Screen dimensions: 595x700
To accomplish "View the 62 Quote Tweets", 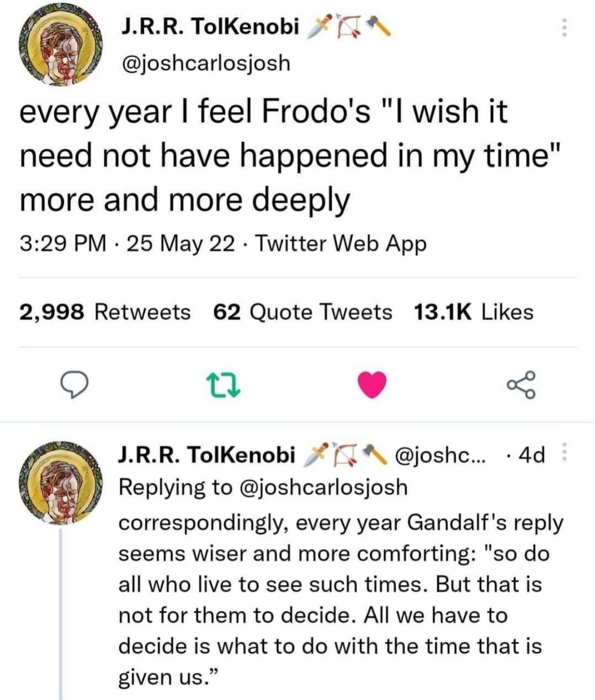I will [x=302, y=312].
